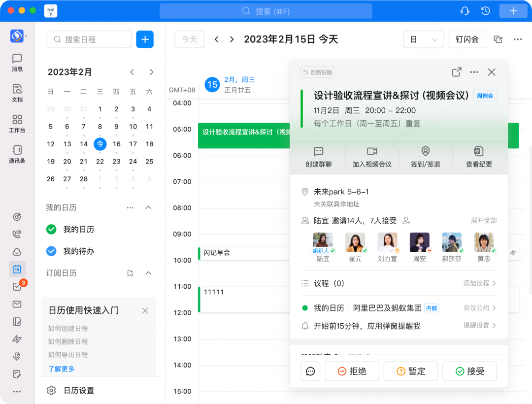The height and width of the screenshot is (404, 532).
Task: Click 展开全部 to expand attendees
Action: (x=483, y=221)
